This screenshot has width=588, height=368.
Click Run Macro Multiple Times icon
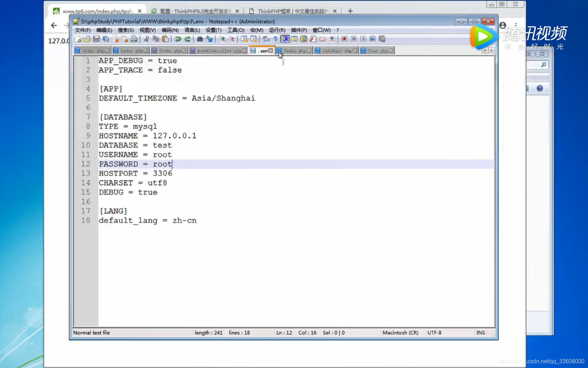372,39
